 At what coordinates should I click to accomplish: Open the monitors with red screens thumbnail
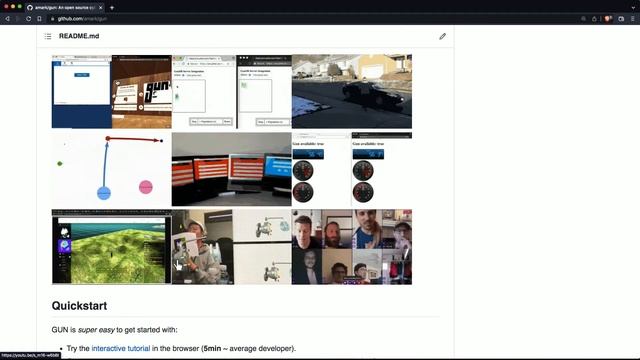click(231, 169)
